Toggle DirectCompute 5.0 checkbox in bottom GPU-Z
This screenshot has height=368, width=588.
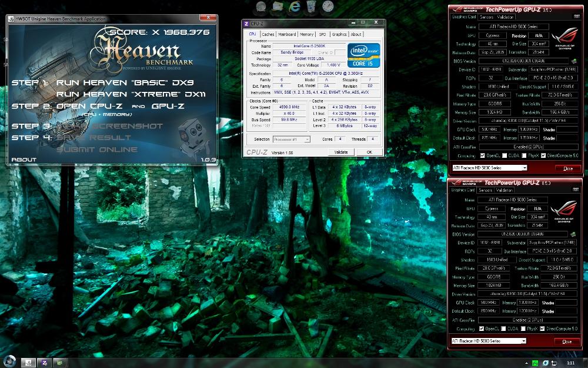click(542, 329)
